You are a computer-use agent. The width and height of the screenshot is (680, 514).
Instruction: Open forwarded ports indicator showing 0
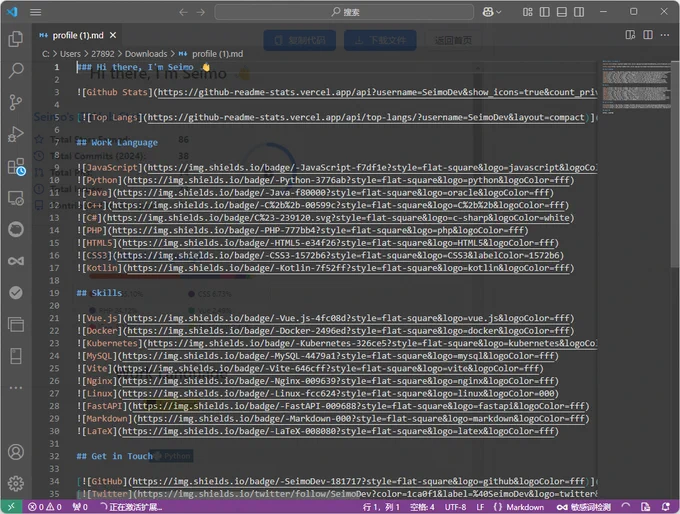point(80,507)
